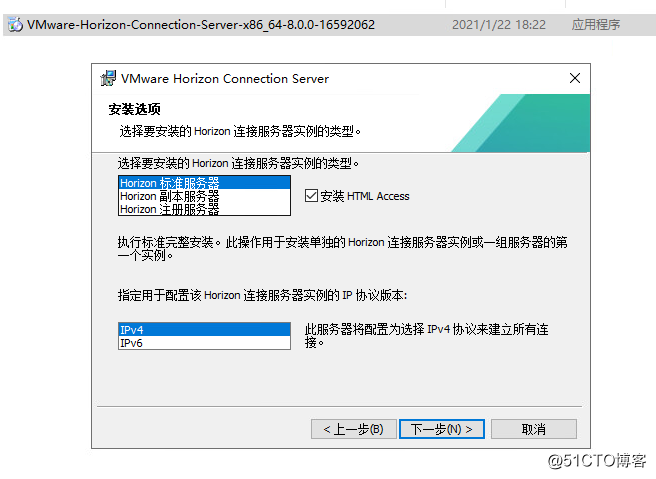Screen dimensions: 656x479
Task: Select Horizon 注册服务器 in the list
Action: [x=204, y=209]
